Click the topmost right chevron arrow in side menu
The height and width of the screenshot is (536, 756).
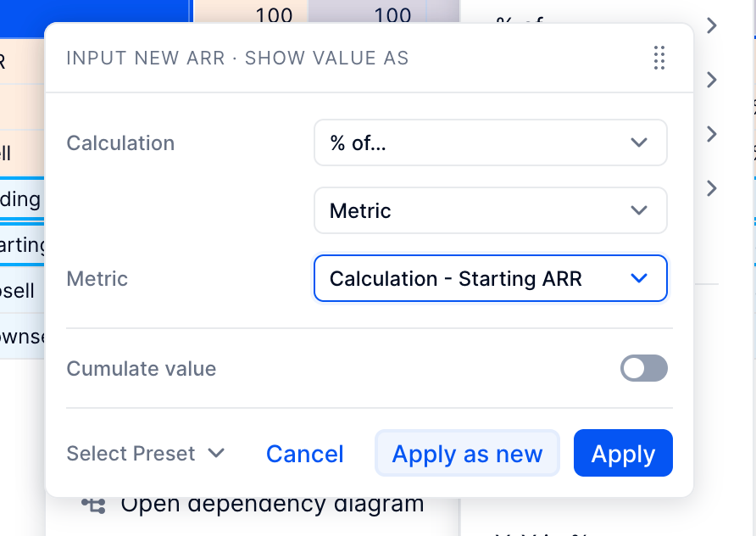(x=712, y=25)
